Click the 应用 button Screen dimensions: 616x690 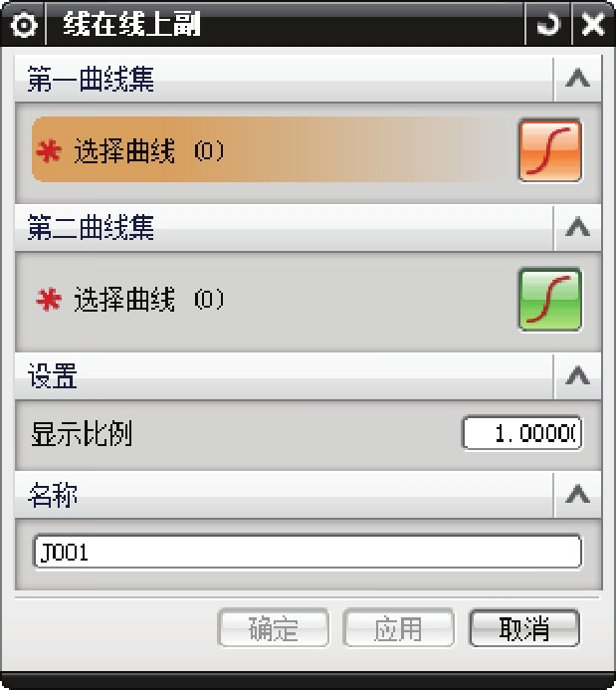(398, 628)
